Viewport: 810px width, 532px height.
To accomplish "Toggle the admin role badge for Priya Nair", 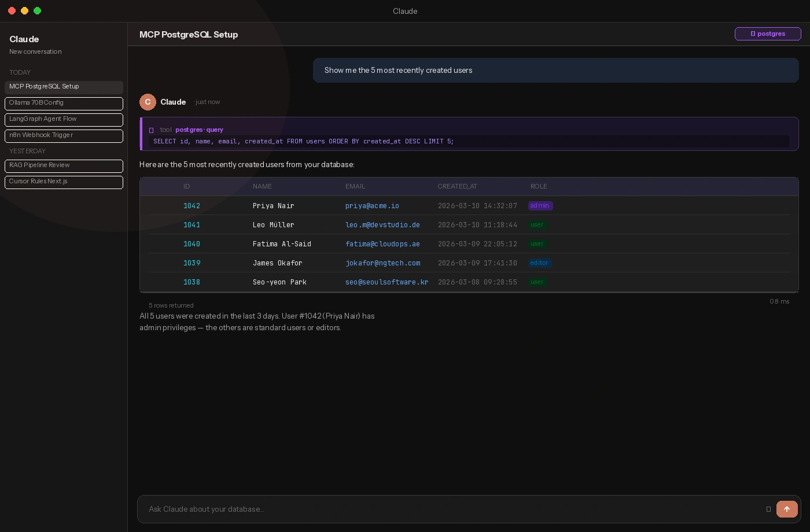I will coord(540,206).
